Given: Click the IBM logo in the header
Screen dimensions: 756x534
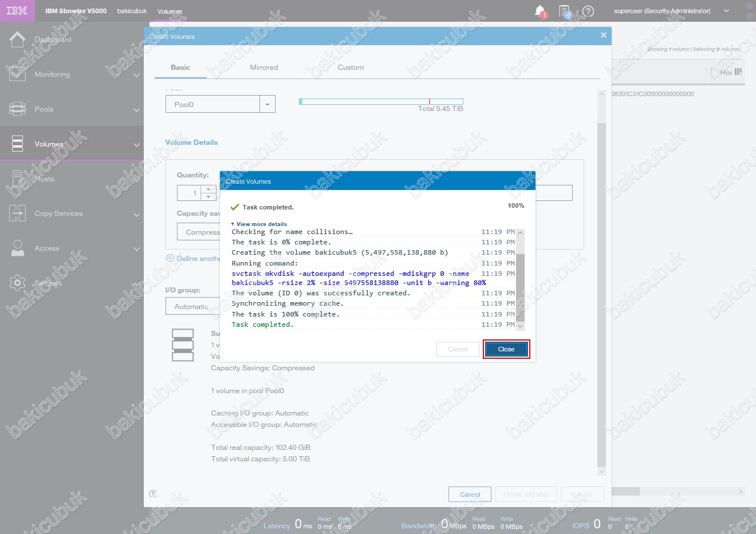Looking at the screenshot, I should click(x=17, y=11).
